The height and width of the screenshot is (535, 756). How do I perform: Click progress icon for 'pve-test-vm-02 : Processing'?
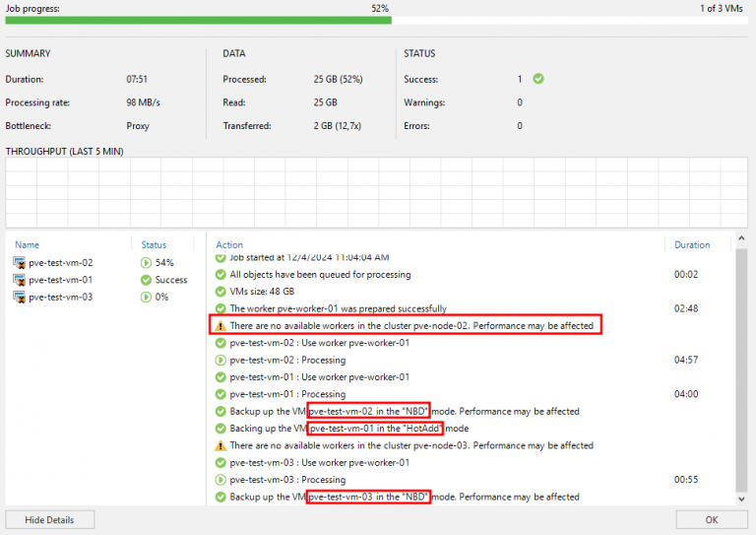pos(220,360)
